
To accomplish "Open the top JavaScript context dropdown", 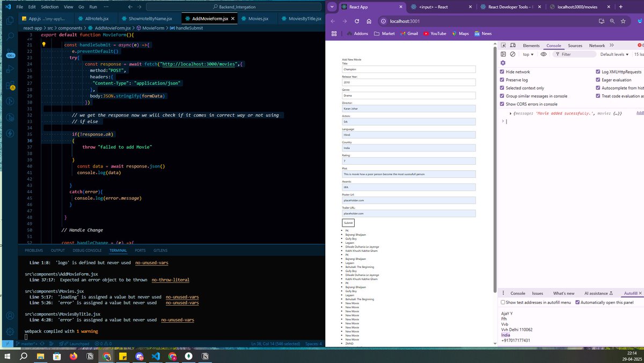I will click(529, 54).
